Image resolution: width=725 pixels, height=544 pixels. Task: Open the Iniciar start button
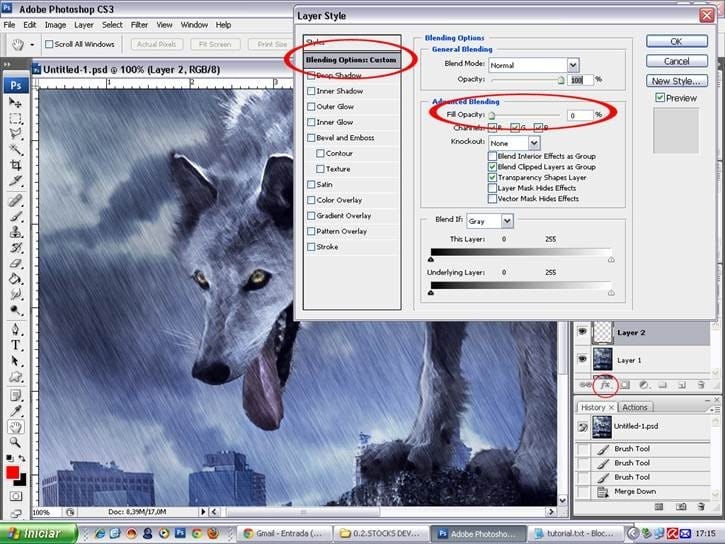[38, 533]
